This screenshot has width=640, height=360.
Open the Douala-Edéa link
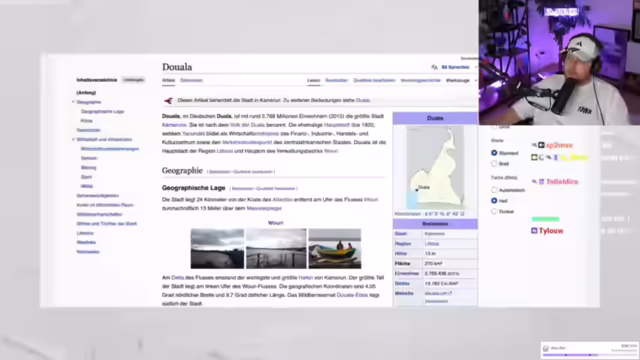click(x=352, y=295)
